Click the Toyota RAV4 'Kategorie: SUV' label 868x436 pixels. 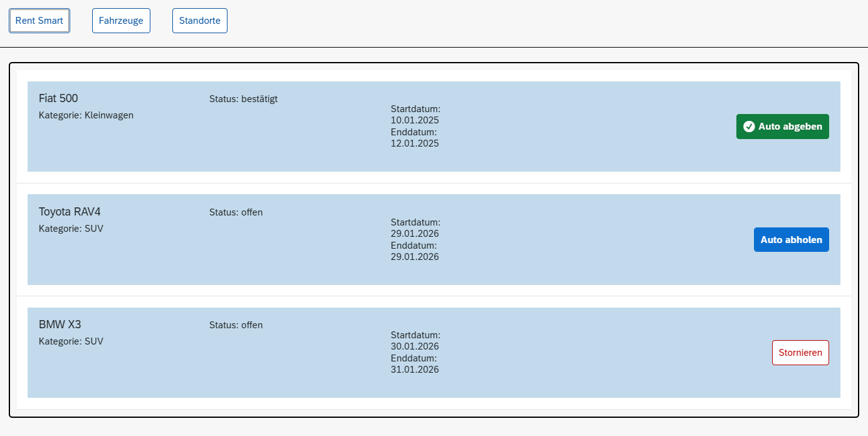[71, 229]
